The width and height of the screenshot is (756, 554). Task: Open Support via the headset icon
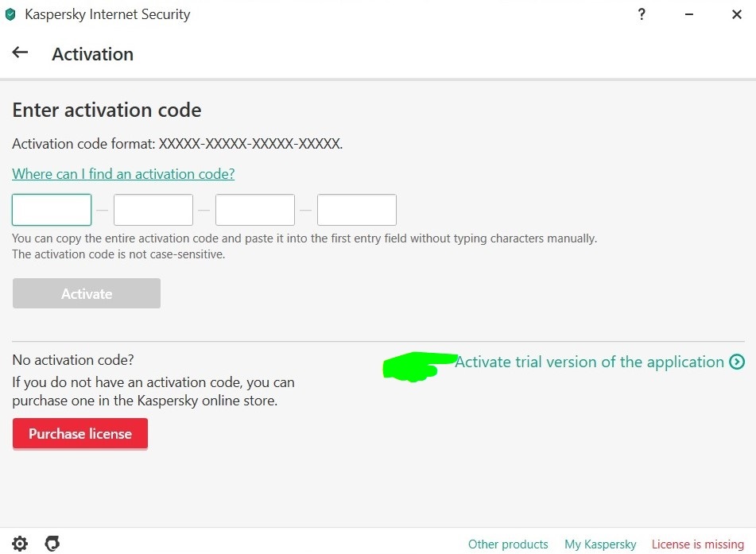tap(52, 544)
